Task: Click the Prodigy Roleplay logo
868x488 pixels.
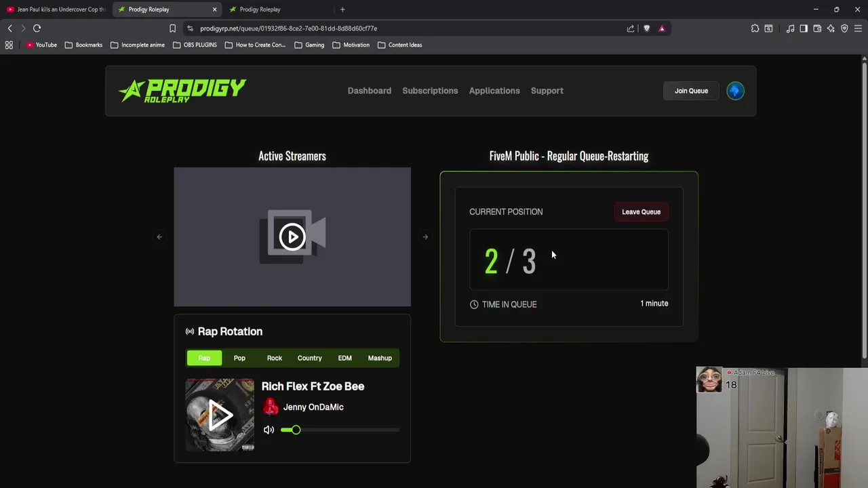Action: [x=182, y=91]
